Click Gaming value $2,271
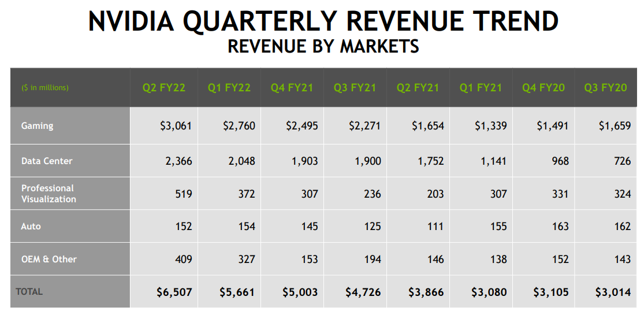Image resolution: width=644 pixels, height=315 pixels. tap(364, 126)
